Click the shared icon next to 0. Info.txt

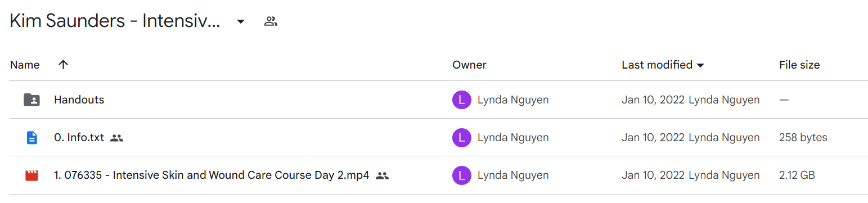[x=116, y=138]
